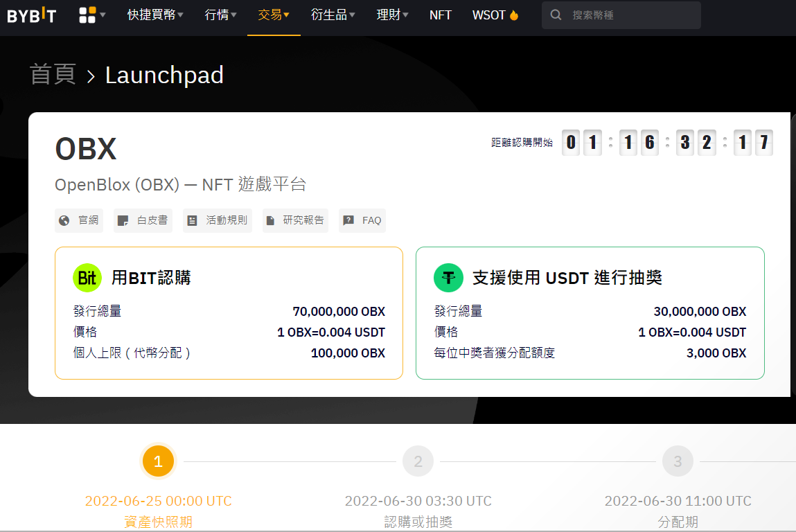
Task: Click the search magnifier icon
Action: point(556,15)
